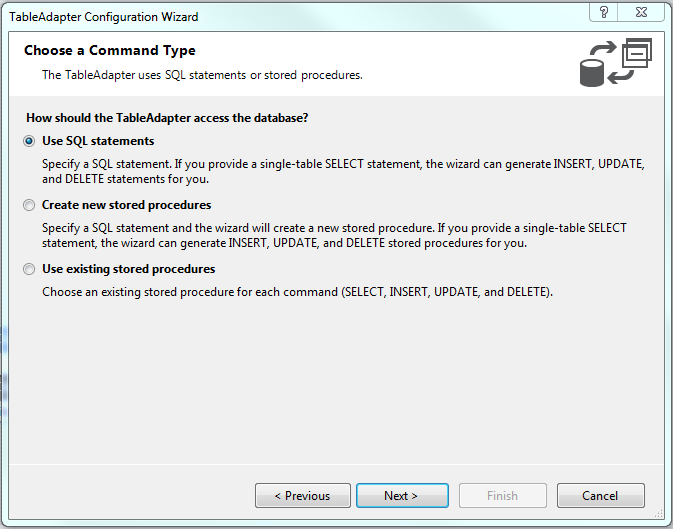Click the stacked windows icon in header
This screenshot has width=673, height=529.
point(637,53)
